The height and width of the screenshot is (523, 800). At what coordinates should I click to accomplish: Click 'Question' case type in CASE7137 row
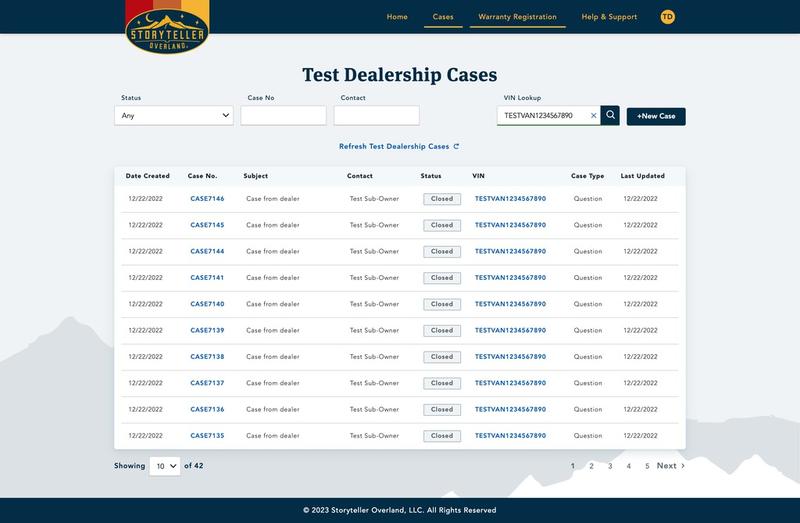(x=588, y=383)
